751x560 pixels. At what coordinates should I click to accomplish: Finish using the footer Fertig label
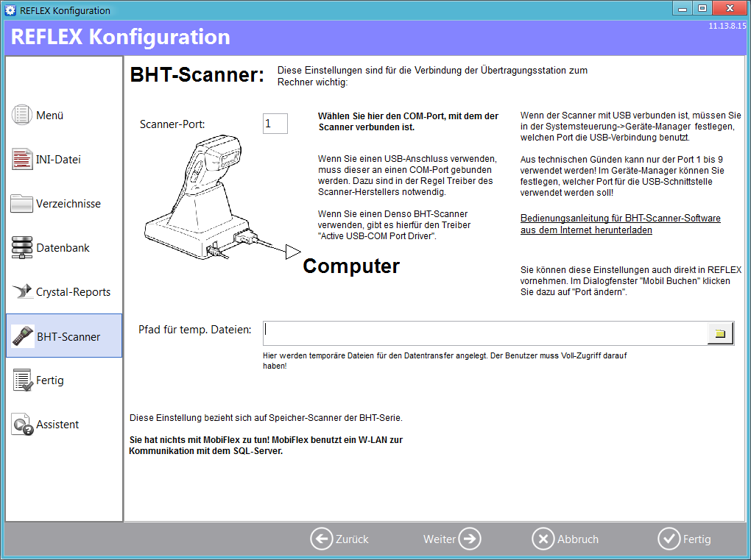coord(697,539)
